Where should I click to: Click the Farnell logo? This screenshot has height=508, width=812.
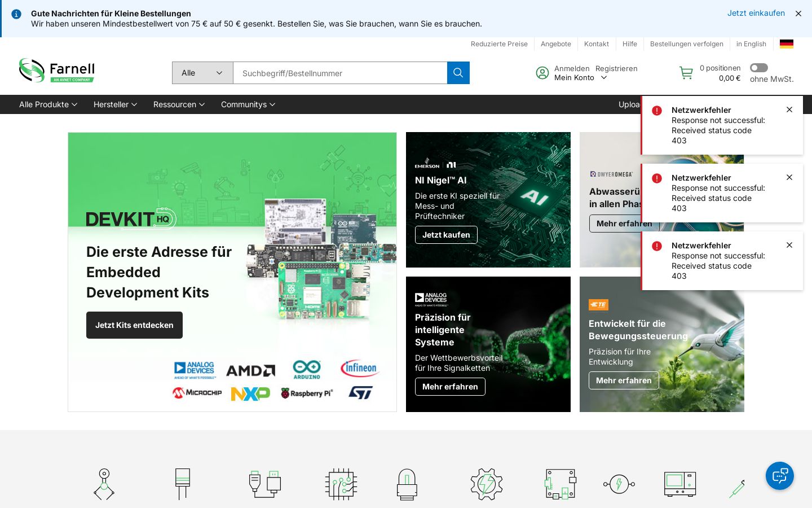click(x=56, y=71)
